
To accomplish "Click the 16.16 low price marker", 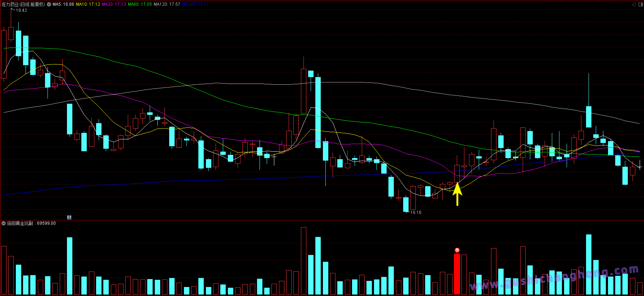I will point(416,212).
